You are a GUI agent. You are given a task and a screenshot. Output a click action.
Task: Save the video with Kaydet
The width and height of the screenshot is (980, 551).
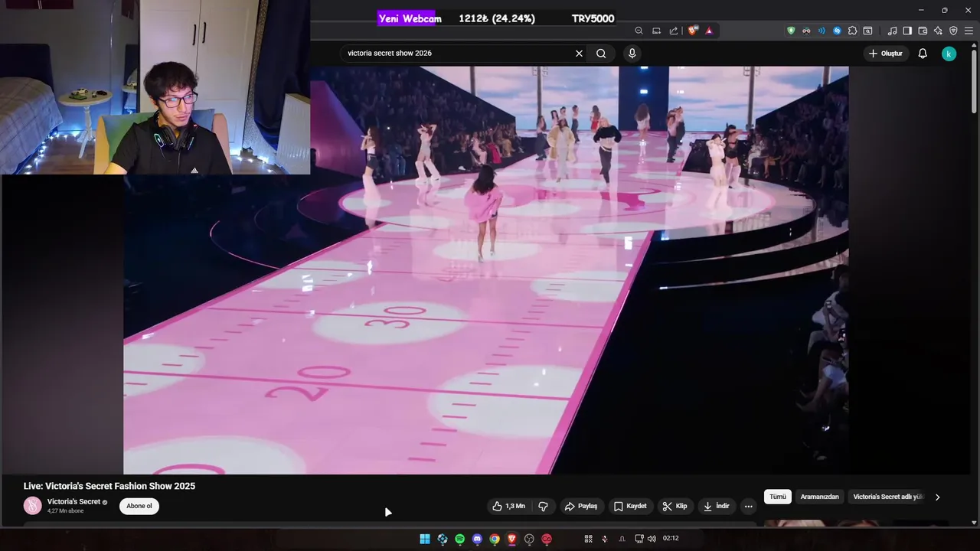(630, 506)
